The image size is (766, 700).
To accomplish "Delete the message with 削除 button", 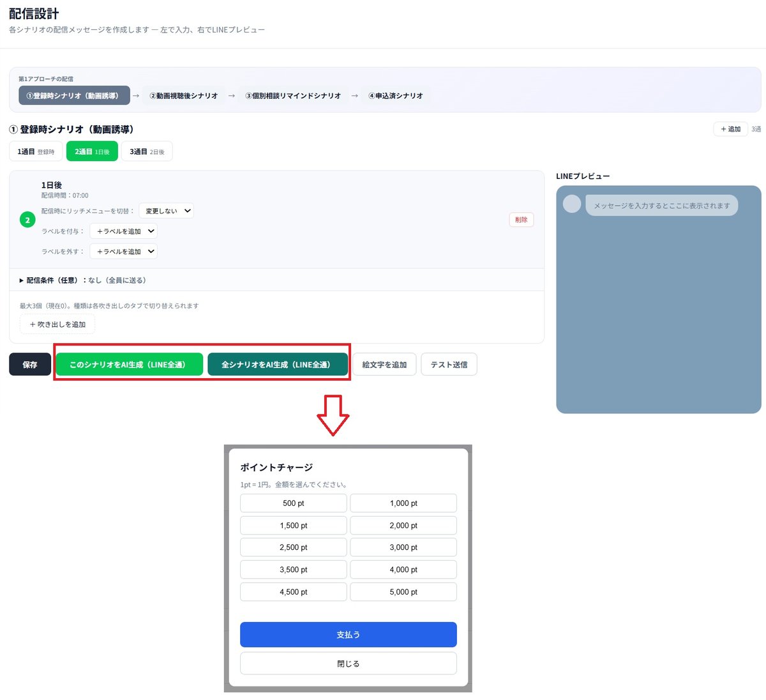I will pyautogui.click(x=522, y=220).
